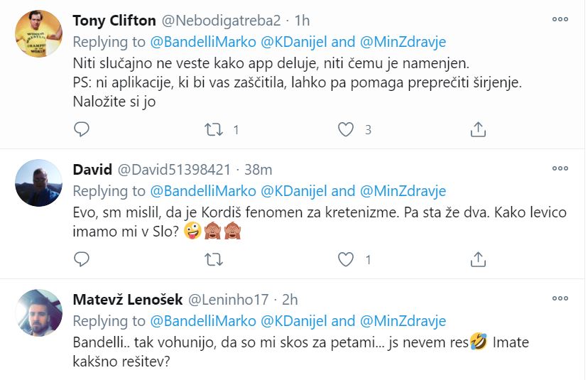The width and height of the screenshot is (588, 380).
Task: Retweet Tony Clifton's tweet
Action: click(x=213, y=129)
